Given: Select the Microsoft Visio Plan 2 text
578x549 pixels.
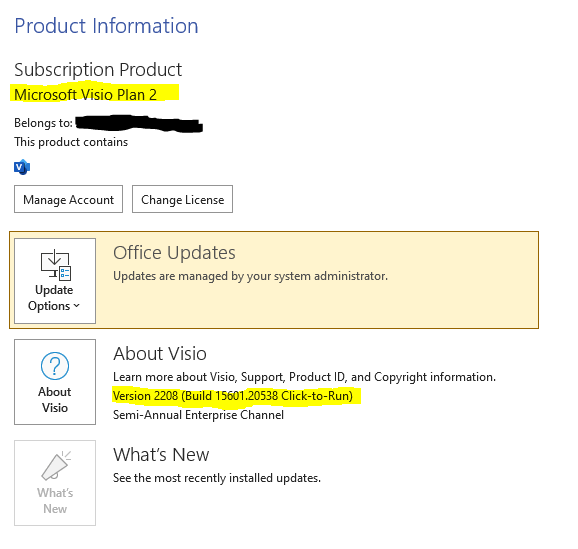Looking at the screenshot, I should [x=86, y=95].
